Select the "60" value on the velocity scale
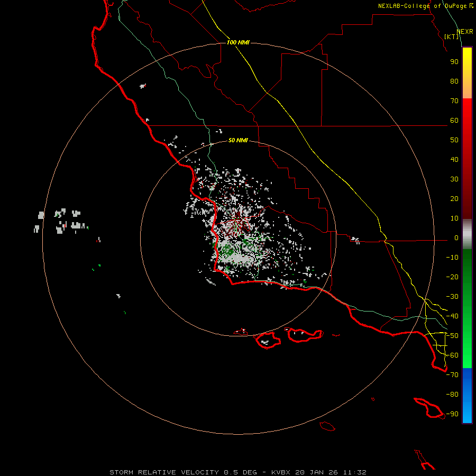This screenshot has height=476, width=476. pos(454,121)
